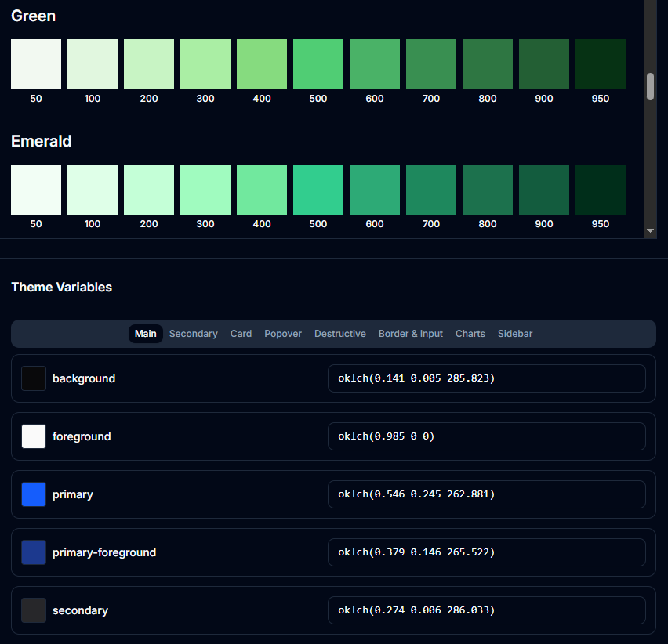
Task: Choose the Emerald 700 swatch
Action: (431, 190)
